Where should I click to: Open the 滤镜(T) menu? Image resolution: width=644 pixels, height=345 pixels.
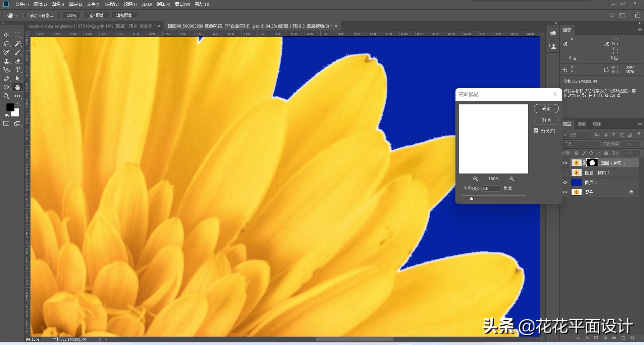[130, 4]
